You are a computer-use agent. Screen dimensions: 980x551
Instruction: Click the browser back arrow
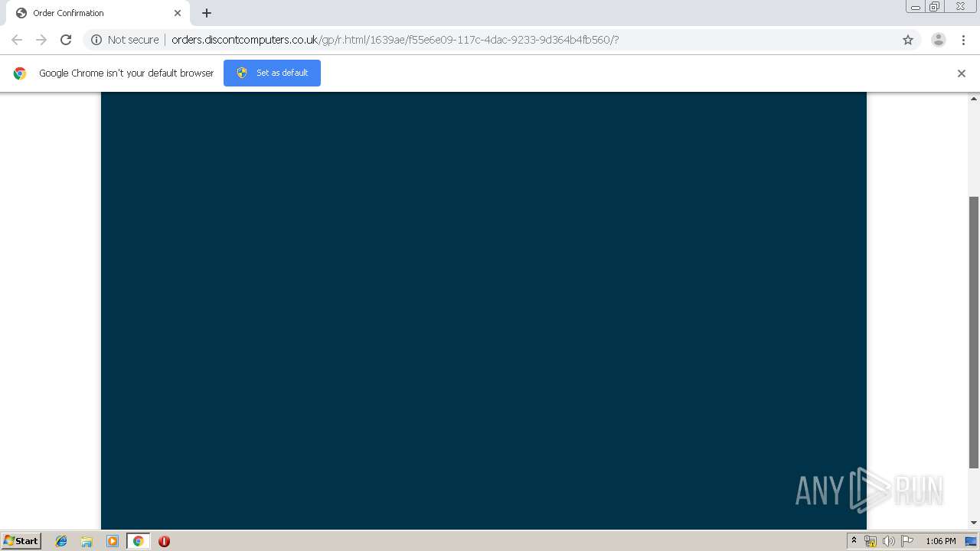17,40
